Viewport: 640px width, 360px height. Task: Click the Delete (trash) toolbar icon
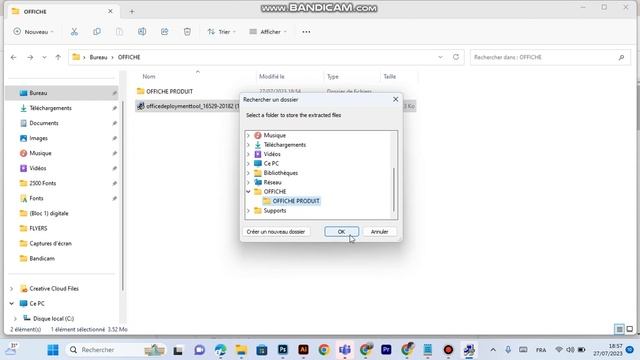point(187,32)
